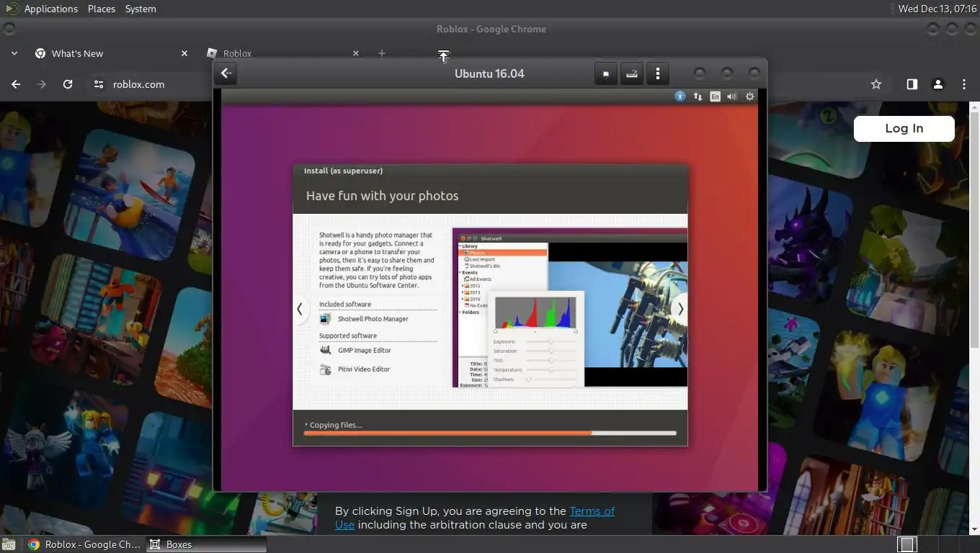This screenshot has width=980, height=553.
Task: Click the Have fun with your photos heading
Action: (382, 196)
